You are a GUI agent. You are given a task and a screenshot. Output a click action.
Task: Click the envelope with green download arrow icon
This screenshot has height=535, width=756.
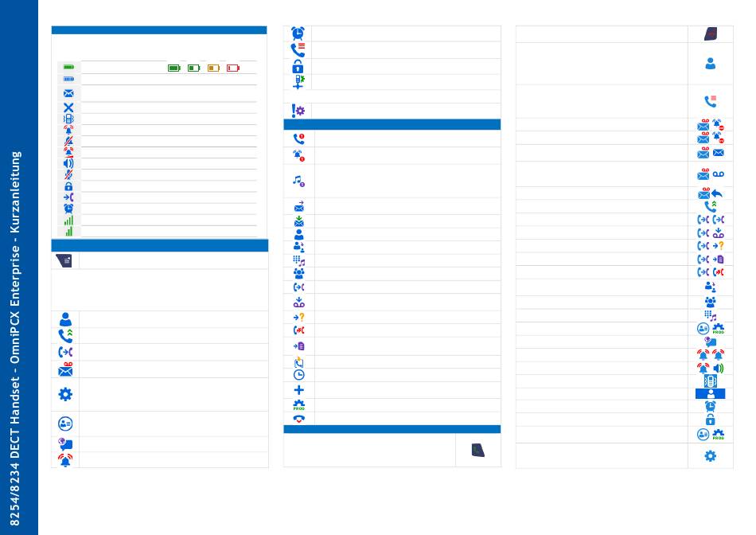click(x=299, y=221)
